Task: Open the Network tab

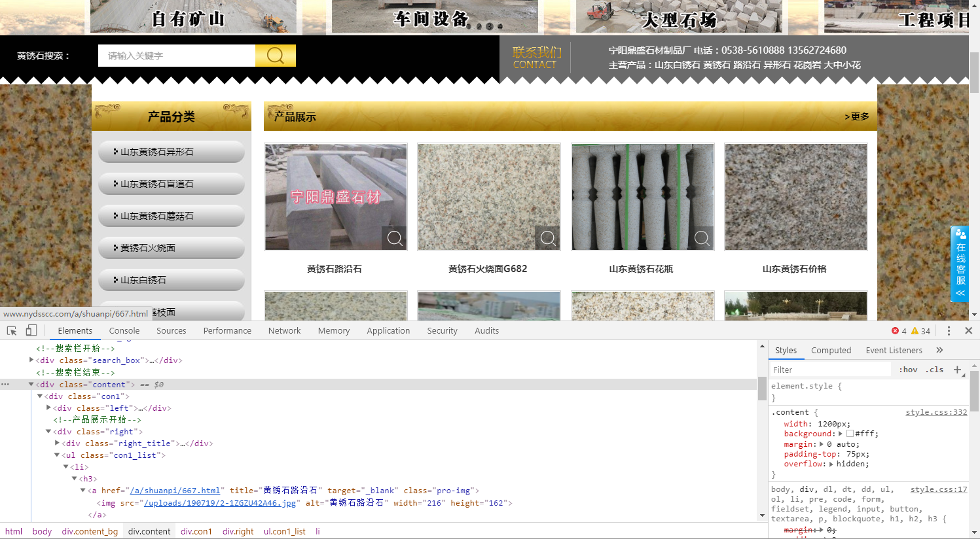Action: click(285, 331)
